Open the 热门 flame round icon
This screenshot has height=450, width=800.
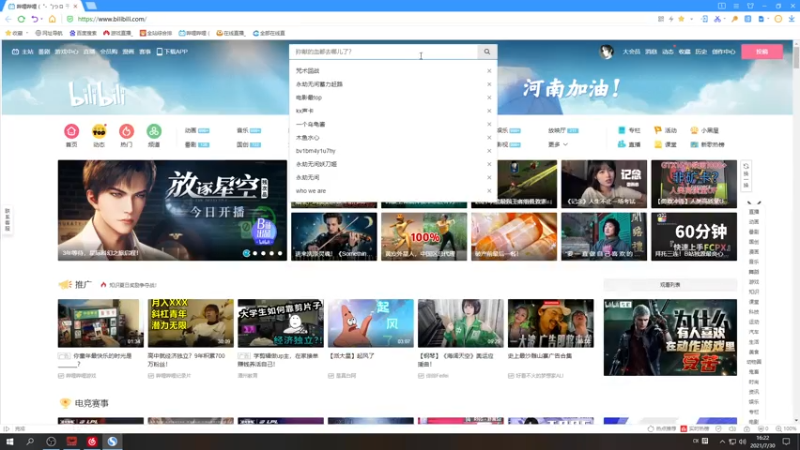coord(126,135)
